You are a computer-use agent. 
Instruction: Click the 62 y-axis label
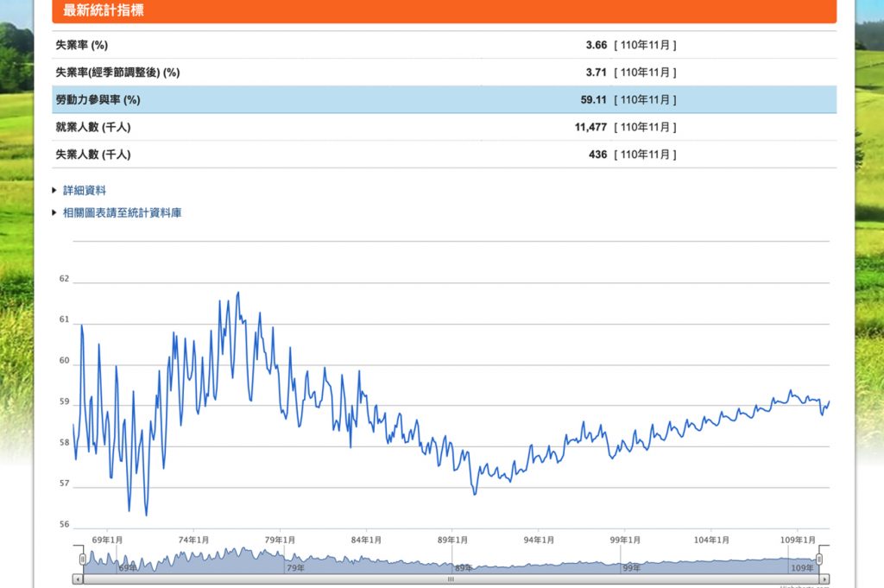pos(64,279)
